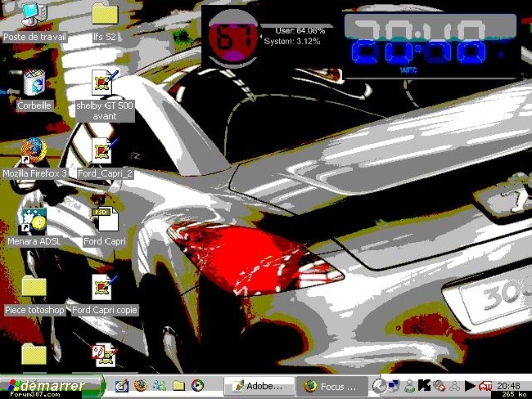Click the digital clock desktop widget
Image resolution: width=532 pixels, height=399 pixels.
coord(431,46)
